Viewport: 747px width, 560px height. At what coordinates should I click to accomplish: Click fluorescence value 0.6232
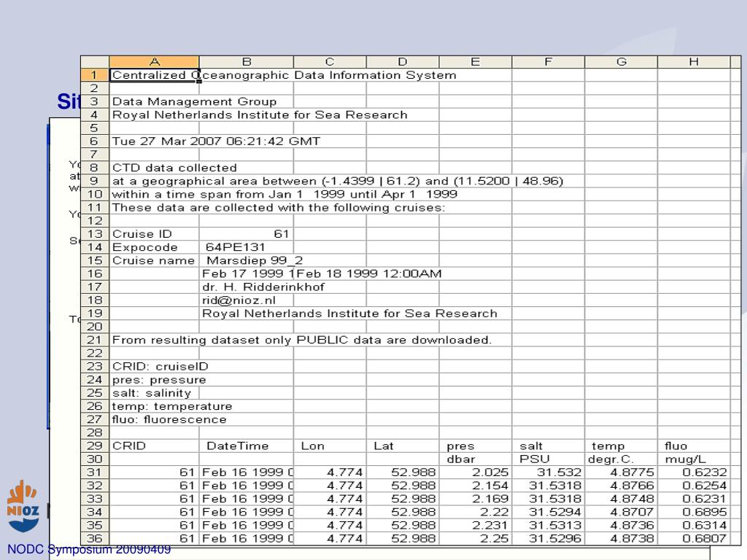pos(705,472)
